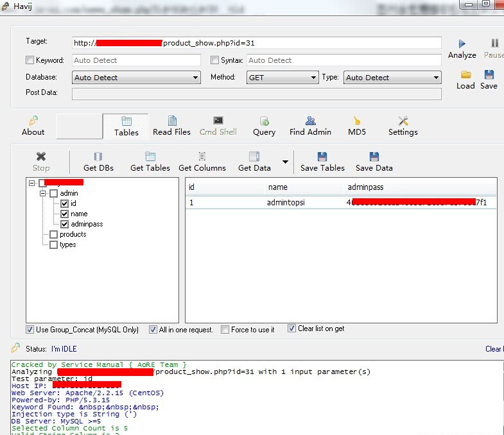Switch to the Tables tab label
The width and height of the screenshot is (504, 435).
tap(126, 132)
